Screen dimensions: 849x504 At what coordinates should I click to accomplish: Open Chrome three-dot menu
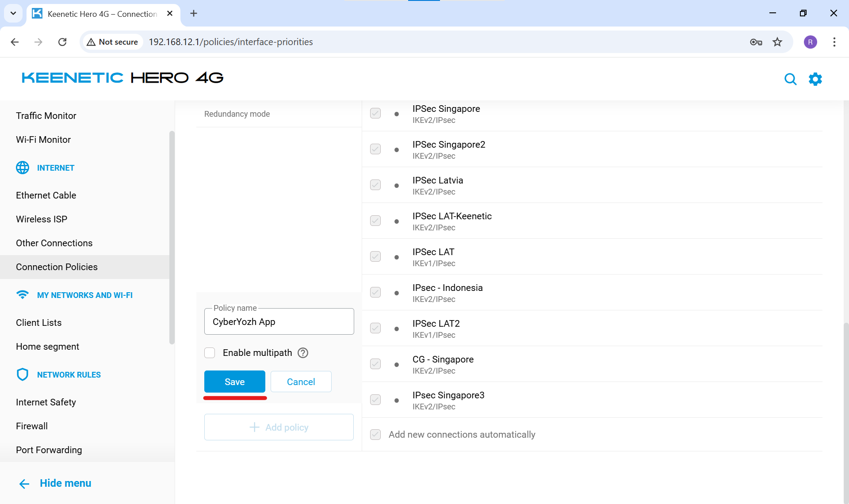pos(834,42)
